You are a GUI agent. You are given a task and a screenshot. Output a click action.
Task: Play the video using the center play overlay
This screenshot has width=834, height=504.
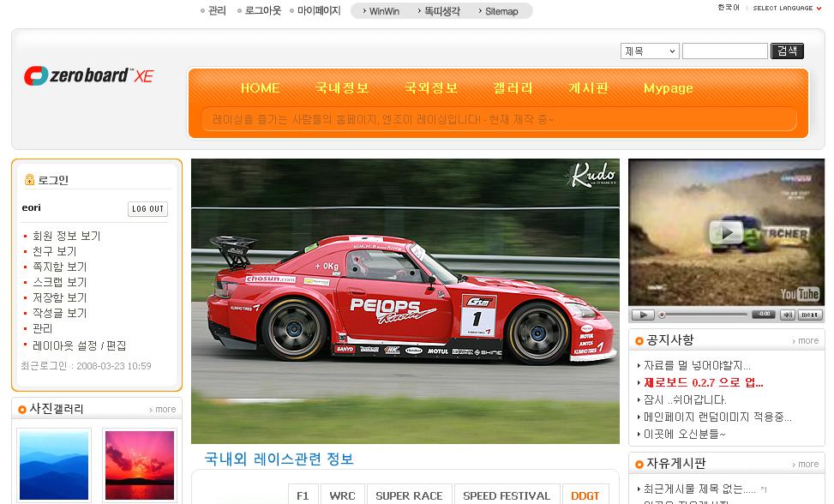(726, 232)
